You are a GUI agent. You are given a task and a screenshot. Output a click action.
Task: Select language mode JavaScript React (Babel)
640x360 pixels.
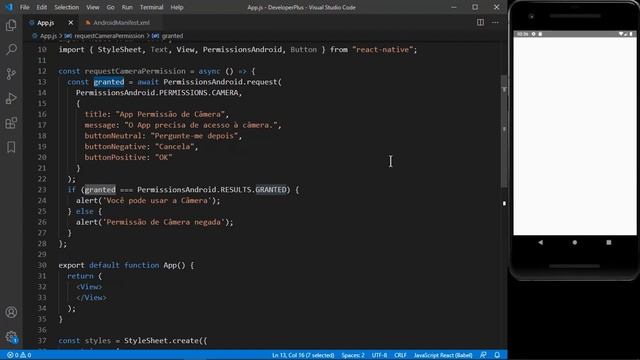pyautogui.click(x=443, y=355)
